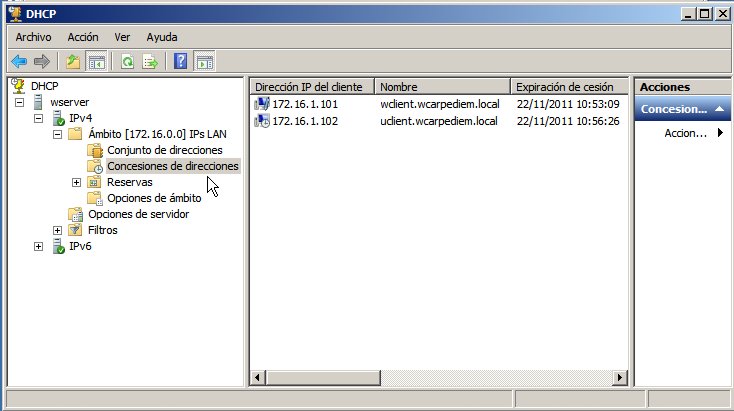Viewport: 734px width, 411px height.
Task: Click the Reservas folder icon
Action: click(94, 182)
